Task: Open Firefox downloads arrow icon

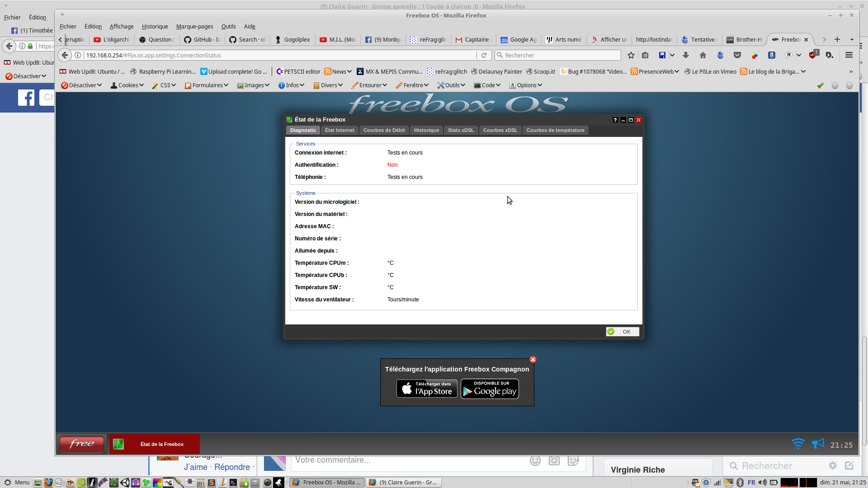Action: (x=686, y=55)
